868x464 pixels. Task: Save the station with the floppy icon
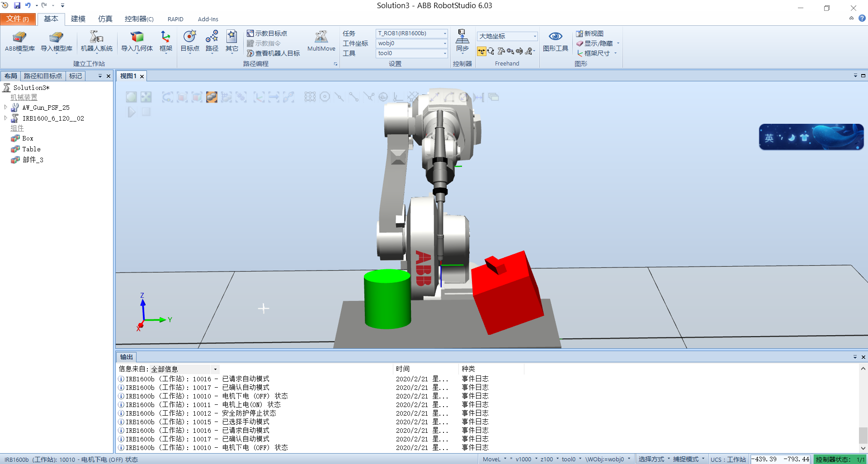[x=17, y=5]
